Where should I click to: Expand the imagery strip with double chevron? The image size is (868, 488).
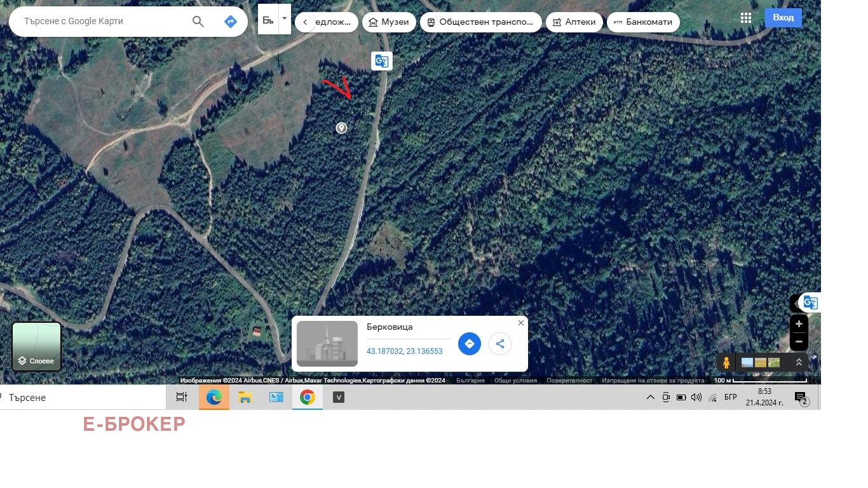[x=799, y=362]
